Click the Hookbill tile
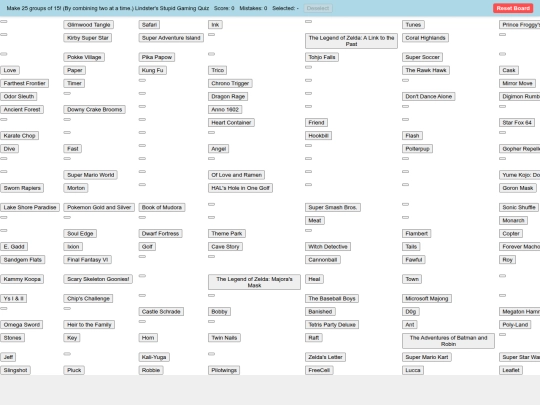540x405 pixels. [319, 136]
